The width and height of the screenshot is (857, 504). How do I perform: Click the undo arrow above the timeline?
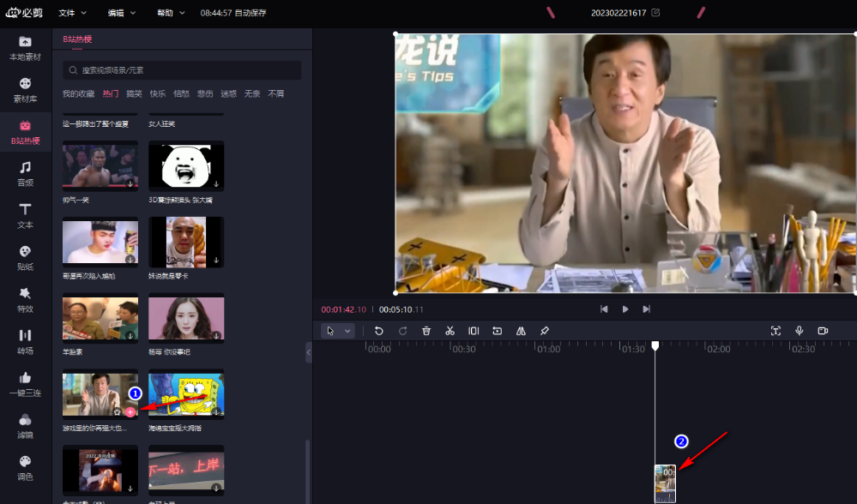pos(378,330)
